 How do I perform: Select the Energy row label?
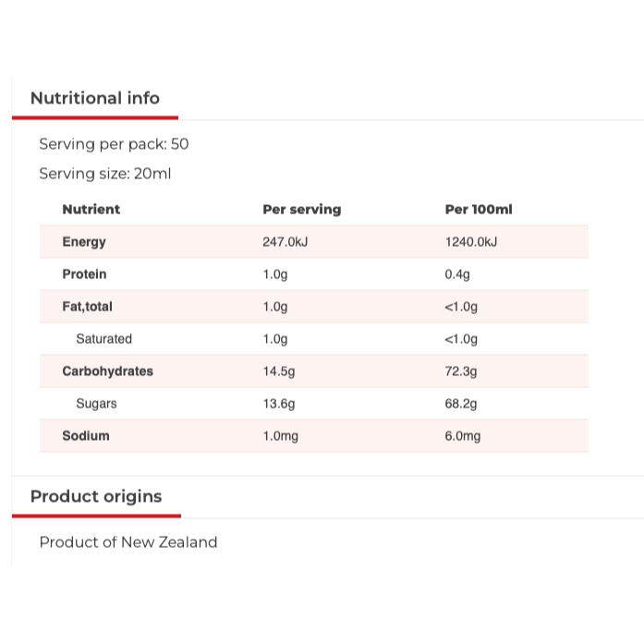(x=84, y=242)
